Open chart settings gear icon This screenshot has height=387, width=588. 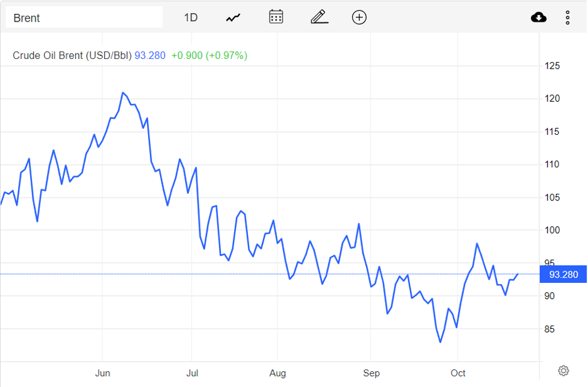pos(563,370)
